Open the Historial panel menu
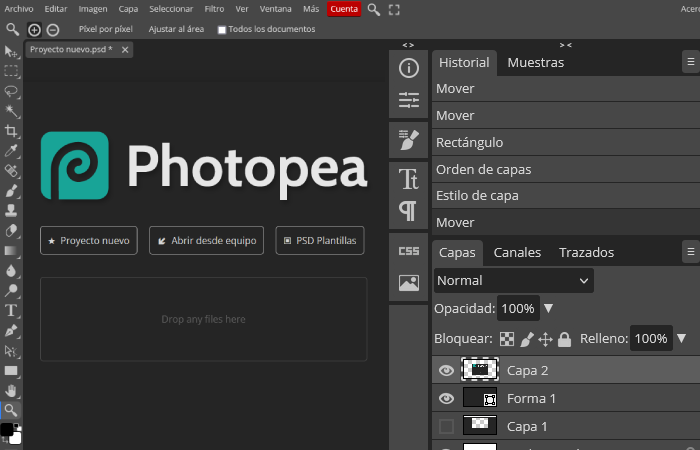This screenshot has width=700, height=450. (x=691, y=62)
